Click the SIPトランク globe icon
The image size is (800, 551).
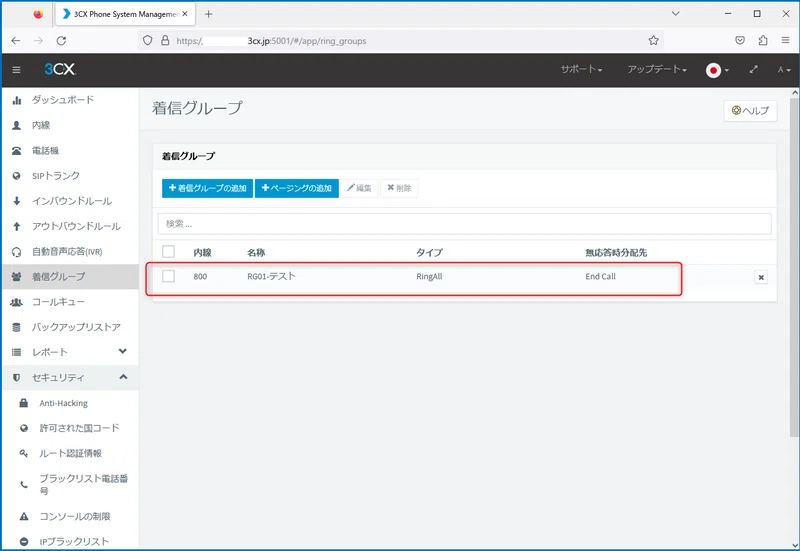click(16, 176)
